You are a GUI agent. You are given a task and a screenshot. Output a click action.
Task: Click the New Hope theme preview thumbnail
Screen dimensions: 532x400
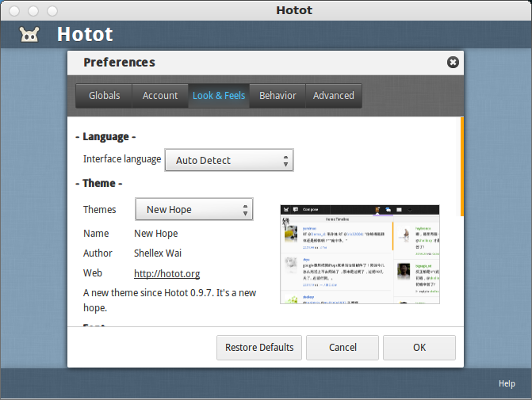tap(360, 253)
